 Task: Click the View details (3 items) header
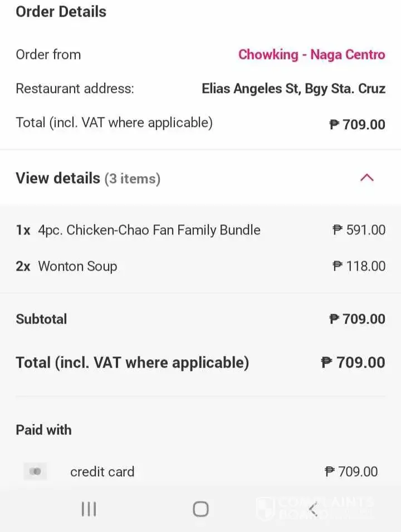pos(88,178)
